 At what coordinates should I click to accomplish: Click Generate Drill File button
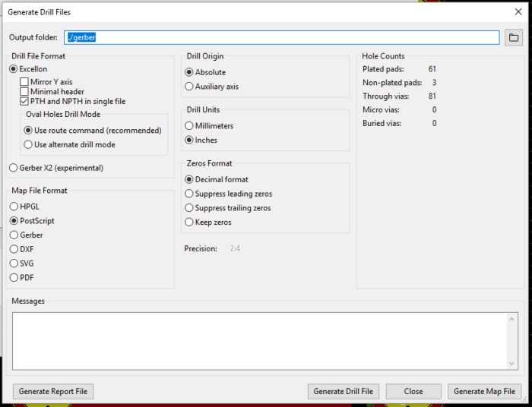pyautogui.click(x=344, y=392)
